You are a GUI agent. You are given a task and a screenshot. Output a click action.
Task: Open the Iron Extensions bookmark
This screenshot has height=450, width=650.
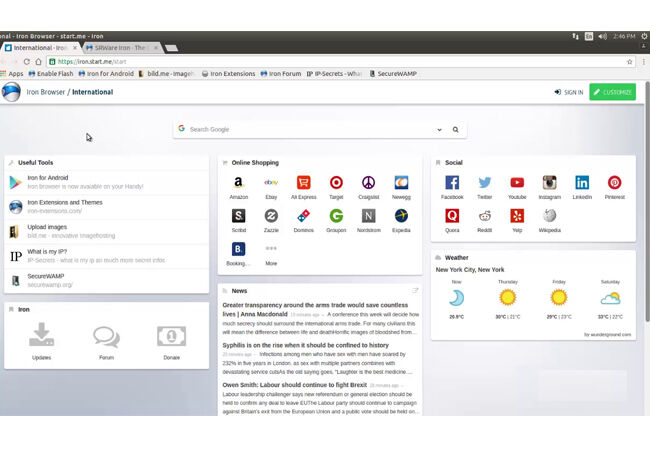228,74
